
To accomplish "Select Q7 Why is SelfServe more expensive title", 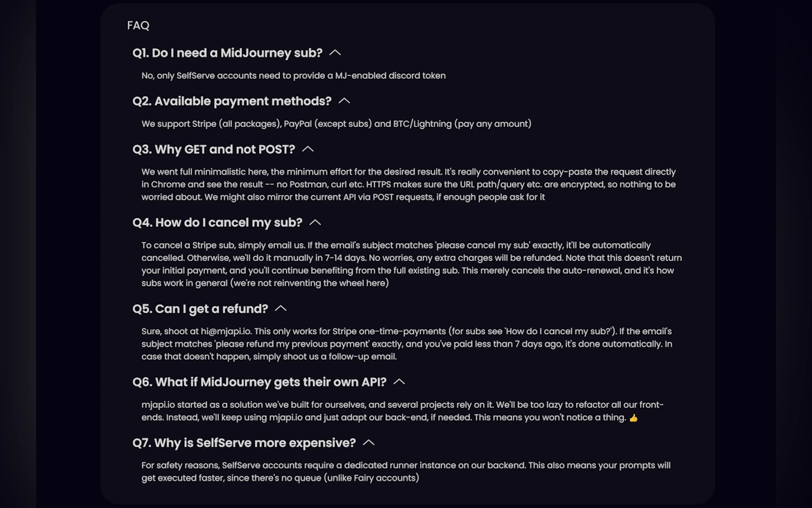I will pos(244,443).
